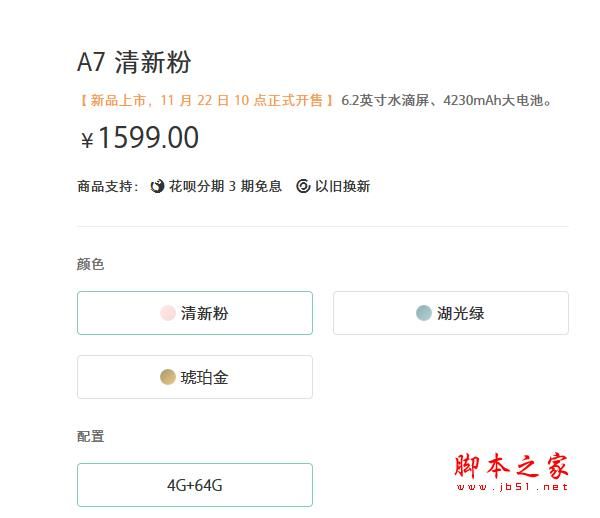Click the www.jb51.net watermark URL
600x518 pixels.
pyautogui.click(x=512, y=487)
